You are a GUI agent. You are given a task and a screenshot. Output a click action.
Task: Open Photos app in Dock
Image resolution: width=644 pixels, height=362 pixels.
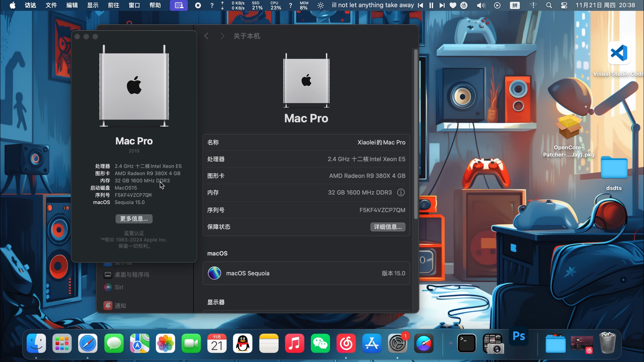point(165,343)
